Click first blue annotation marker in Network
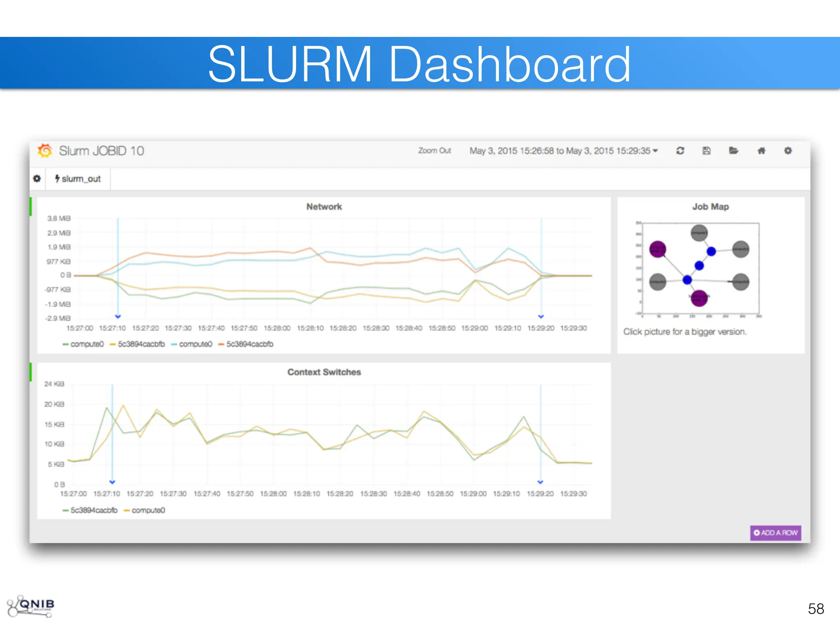The width and height of the screenshot is (840, 630). click(118, 317)
